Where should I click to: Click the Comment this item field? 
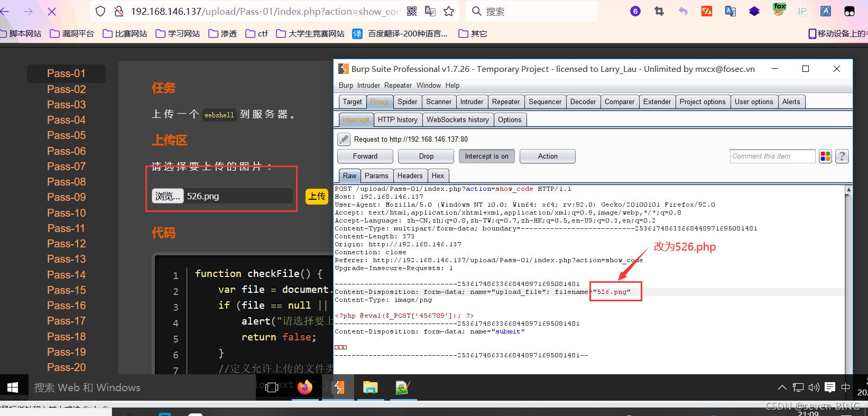pos(772,156)
